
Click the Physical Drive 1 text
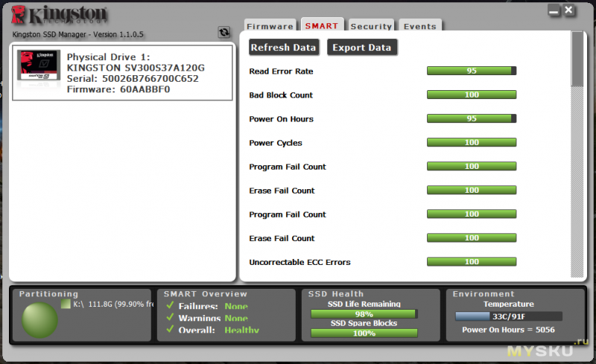point(108,57)
